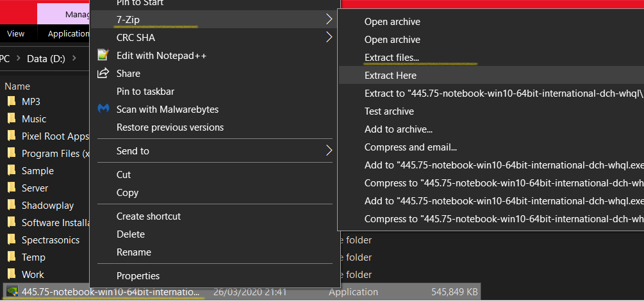Open Properties from the context menu

[x=215, y=275]
